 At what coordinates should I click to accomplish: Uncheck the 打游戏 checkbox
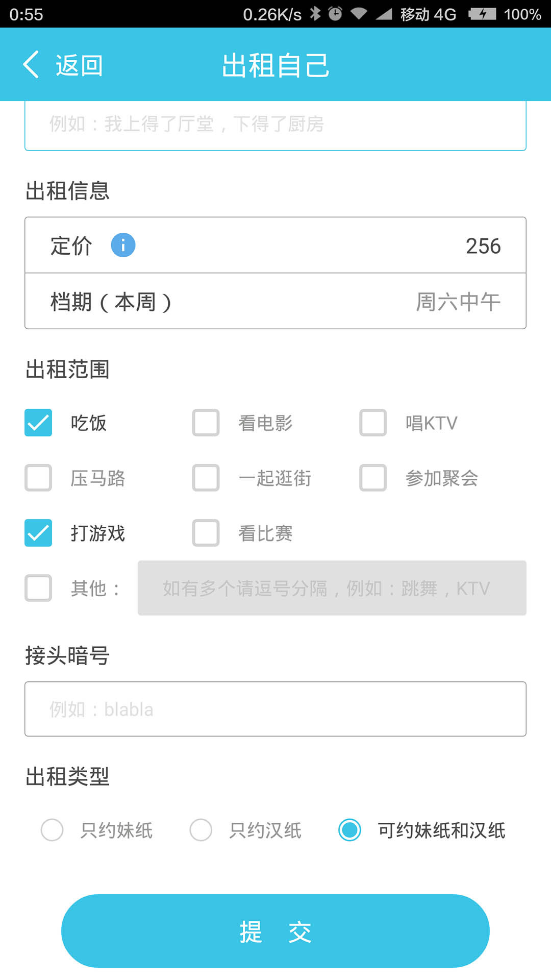tap(38, 533)
